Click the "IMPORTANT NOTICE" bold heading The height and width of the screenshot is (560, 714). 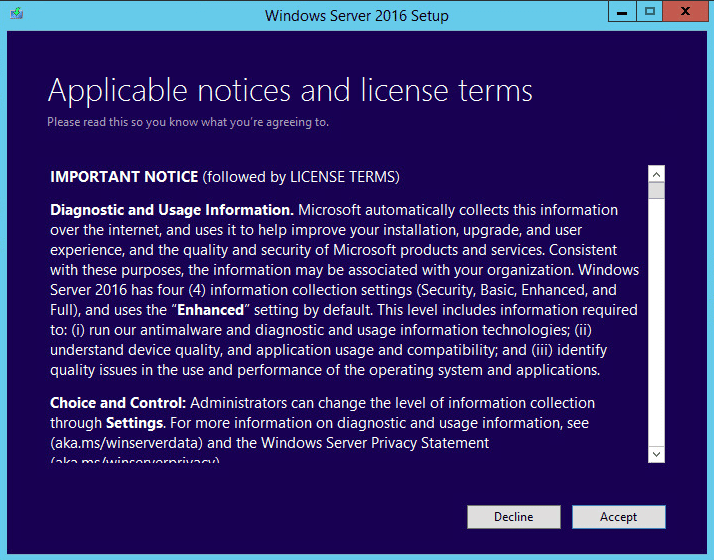124,177
